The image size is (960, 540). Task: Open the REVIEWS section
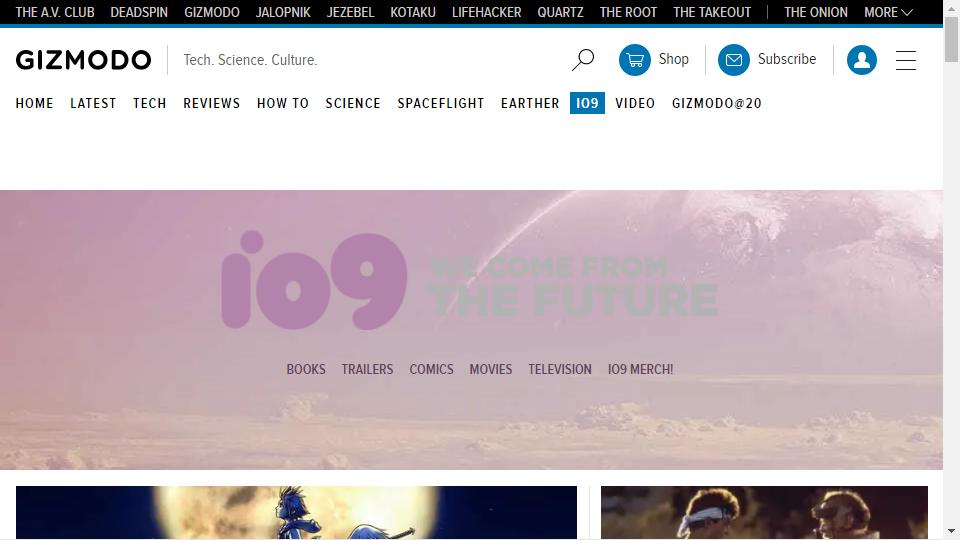click(x=212, y=103)
